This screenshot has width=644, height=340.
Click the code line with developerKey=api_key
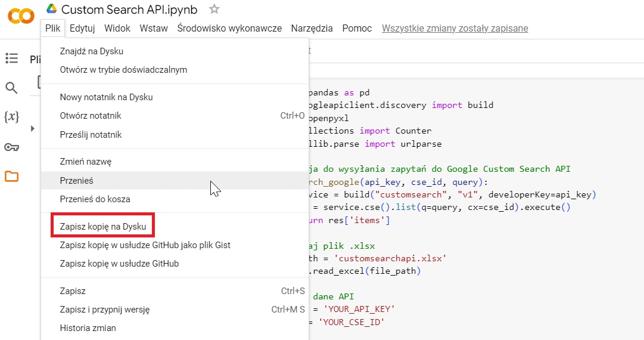point(452,194)
